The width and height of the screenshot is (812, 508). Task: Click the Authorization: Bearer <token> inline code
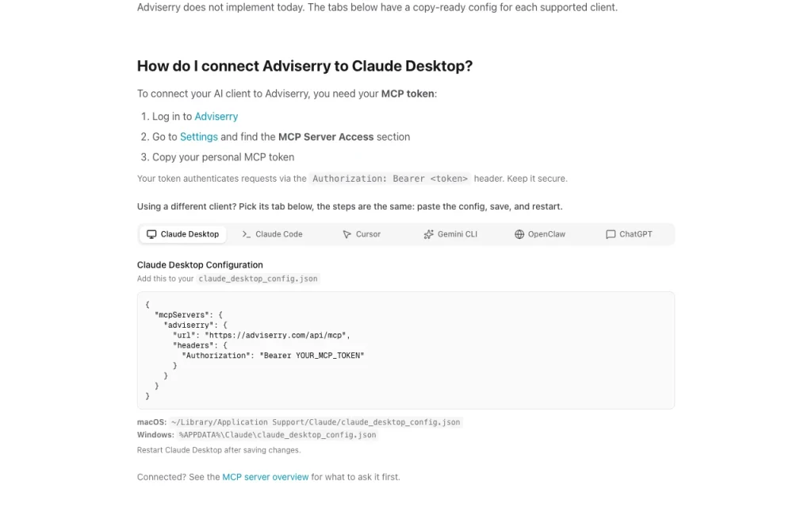pyautogui.click(x=390, y=179)
